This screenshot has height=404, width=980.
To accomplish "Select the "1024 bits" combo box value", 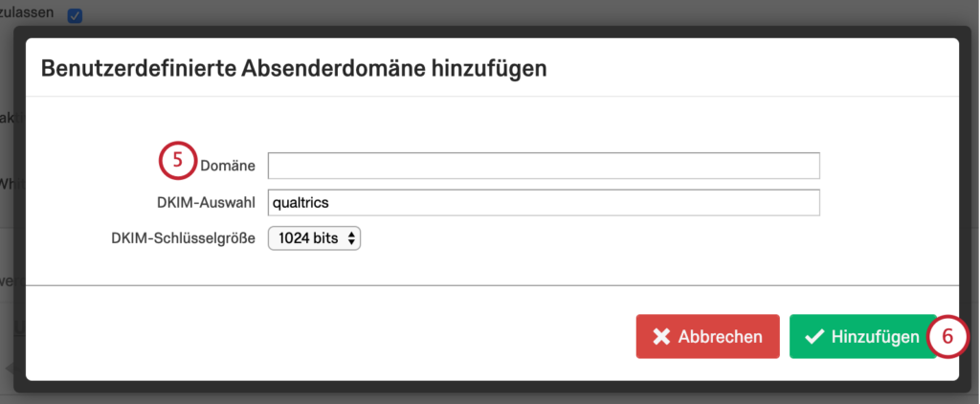I will pyautogui.click(x=308, y=238).
